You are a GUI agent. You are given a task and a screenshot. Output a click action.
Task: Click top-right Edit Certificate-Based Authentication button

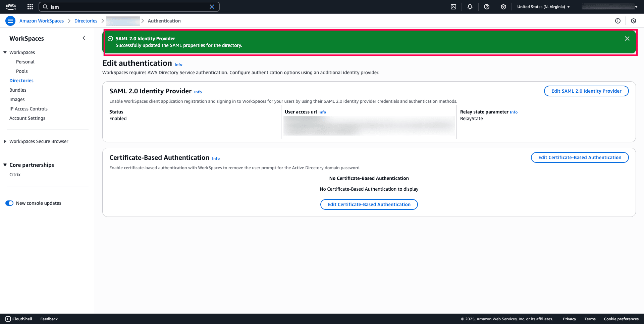[580, 157]
